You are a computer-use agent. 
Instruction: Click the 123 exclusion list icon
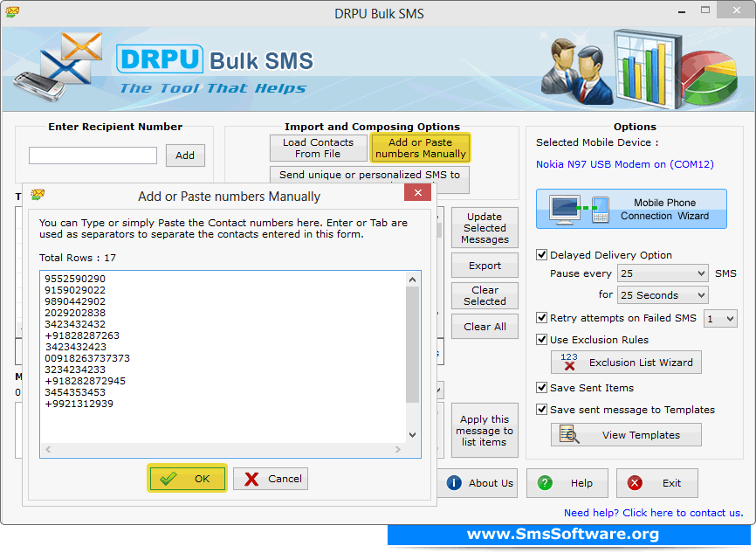click(569, 362)
